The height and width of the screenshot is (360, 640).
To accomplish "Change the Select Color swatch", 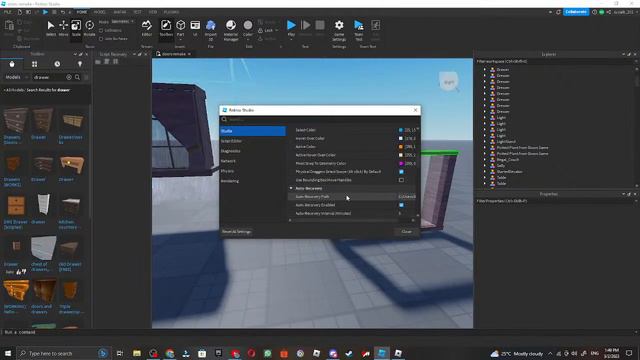I will coord(401,130).
